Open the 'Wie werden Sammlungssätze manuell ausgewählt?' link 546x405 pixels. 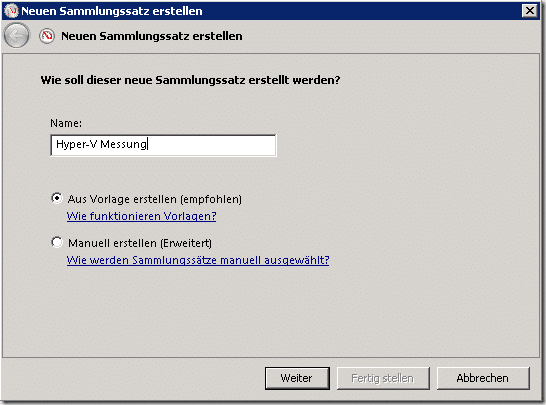[198, 260]
